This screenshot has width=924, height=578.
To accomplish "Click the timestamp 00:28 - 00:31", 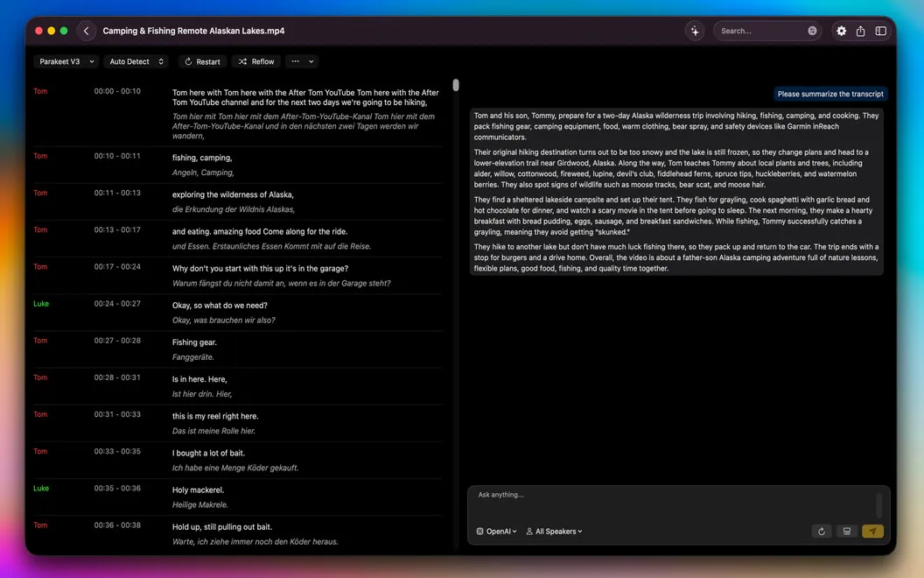I will click(117, 377).
